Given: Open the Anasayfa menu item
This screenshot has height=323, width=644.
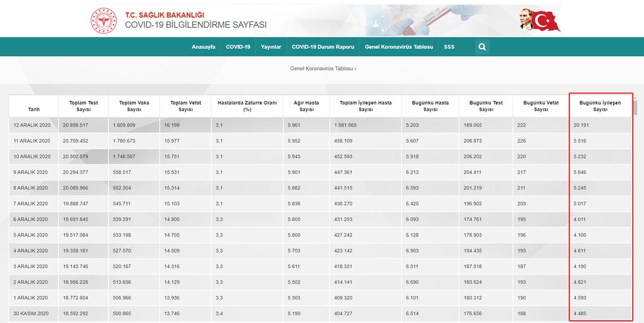Looking at the screenshot, I should (x=203, y=47).
